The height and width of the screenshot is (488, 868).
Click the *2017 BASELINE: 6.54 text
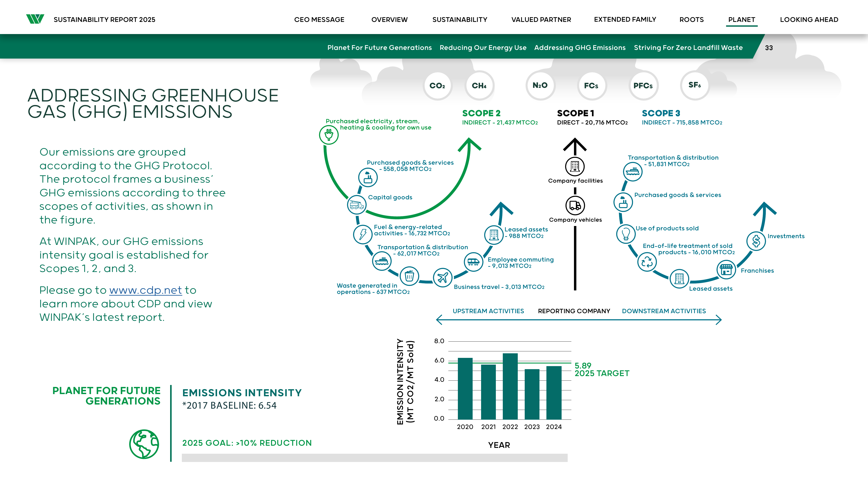[229, 406]
